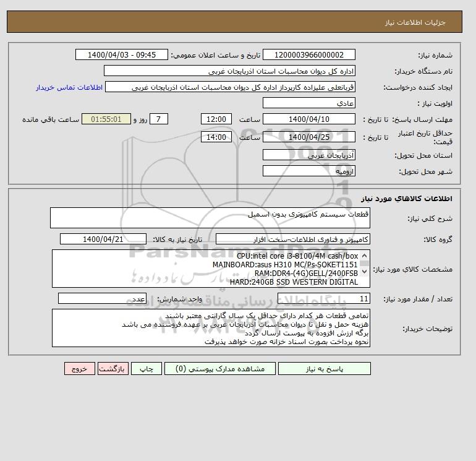Click unit of measure field 'عدد'
The width and height of the screenshot is (476, 461).
102,299
